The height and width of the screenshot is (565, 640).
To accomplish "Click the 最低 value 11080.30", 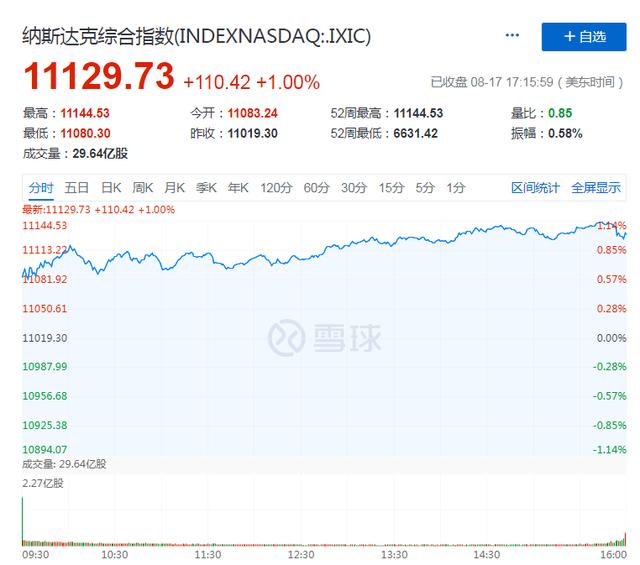I will (85, 133).
